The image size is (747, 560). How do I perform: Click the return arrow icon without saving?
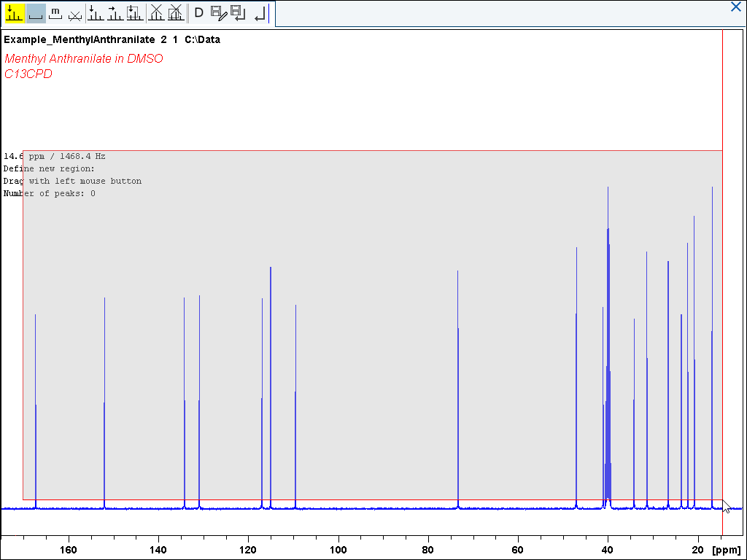(x=259, y=13)
